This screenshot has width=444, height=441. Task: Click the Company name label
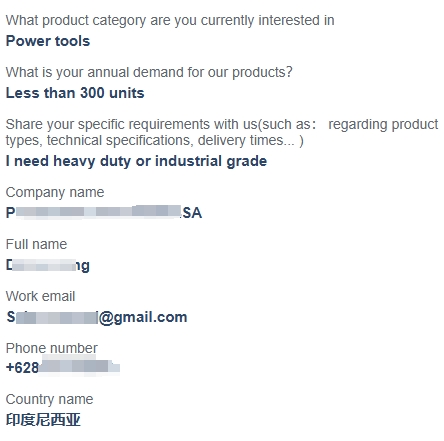click(x=55, y=192)
